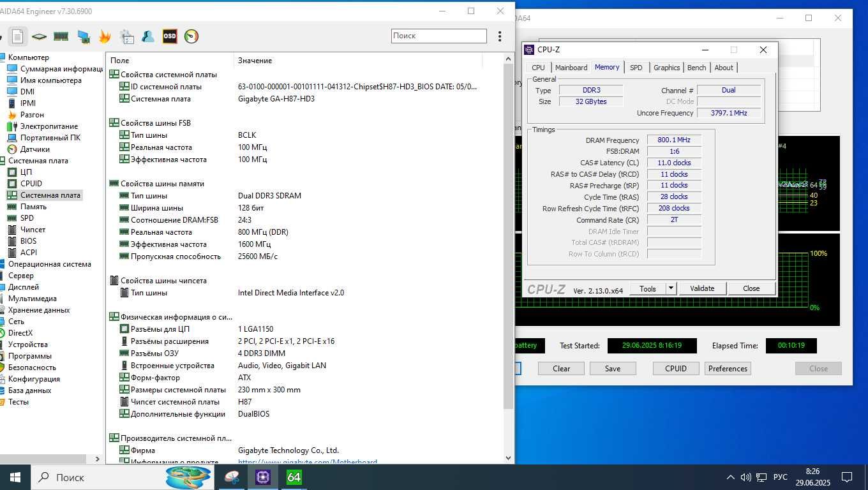Viewport: 868px width, 490px height.
Task: Open Тесты category in the tree
Action: (x=19, y=402)
